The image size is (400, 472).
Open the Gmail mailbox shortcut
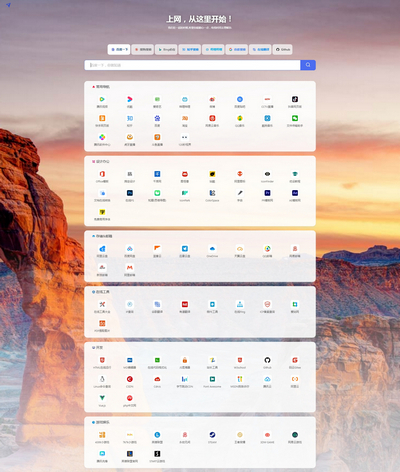coord(130,268)
